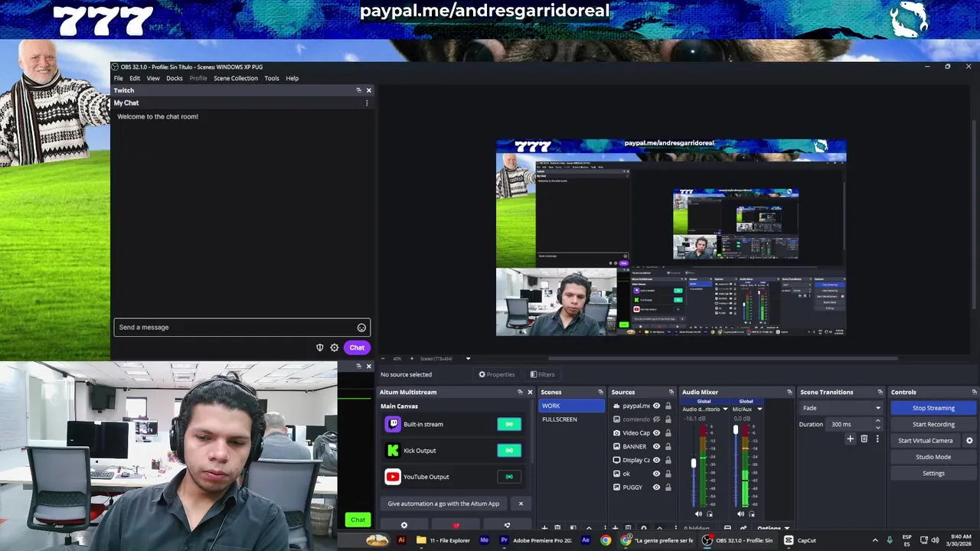The image size is (980, 551).
Task: Hide the PUGGY source
Action: click(x=656, y=487)
